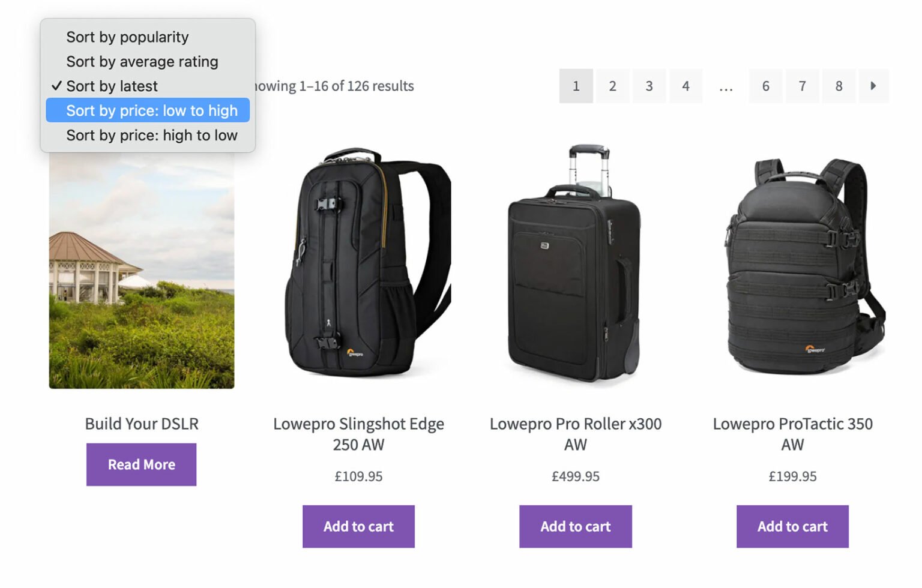This screenshot has height=588, width=922.
Task: Pick 'Sort by average rating' option
Action: (x=142, y=61)
